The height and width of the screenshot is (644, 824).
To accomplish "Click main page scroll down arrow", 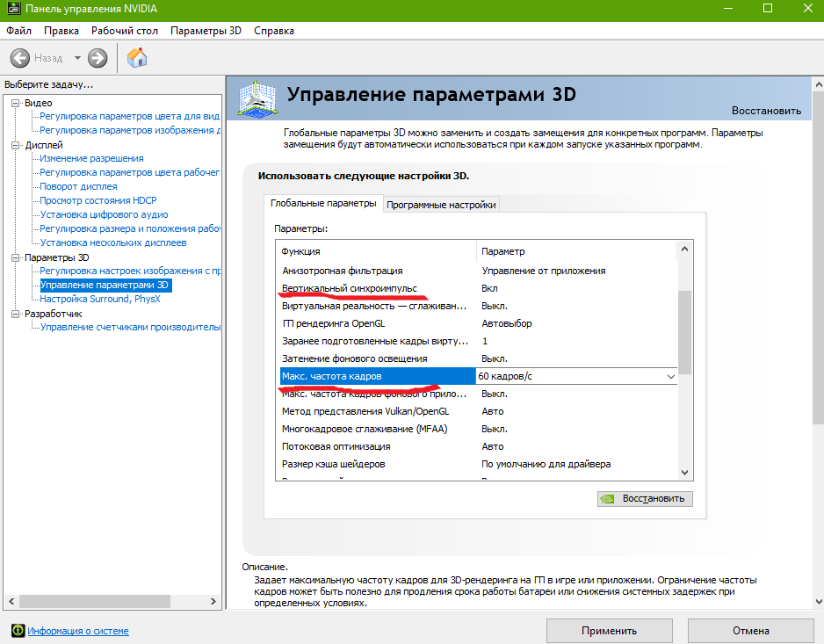I will (818, 602).
